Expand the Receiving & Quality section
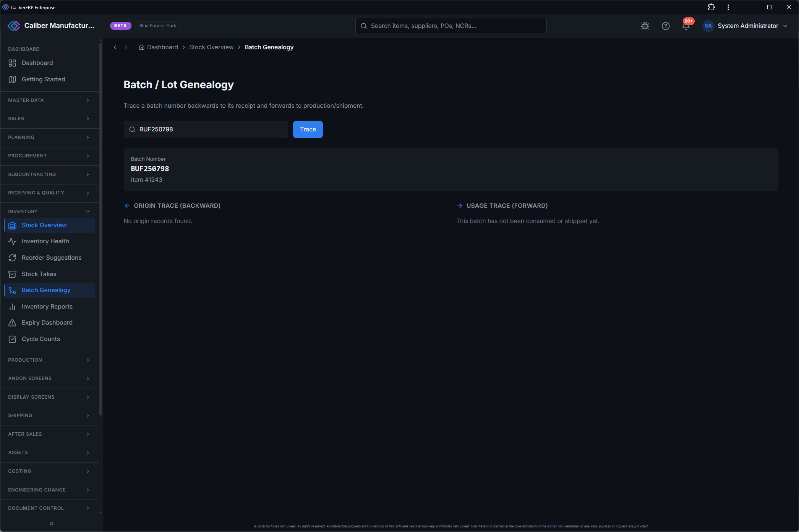 pos(50,193)
